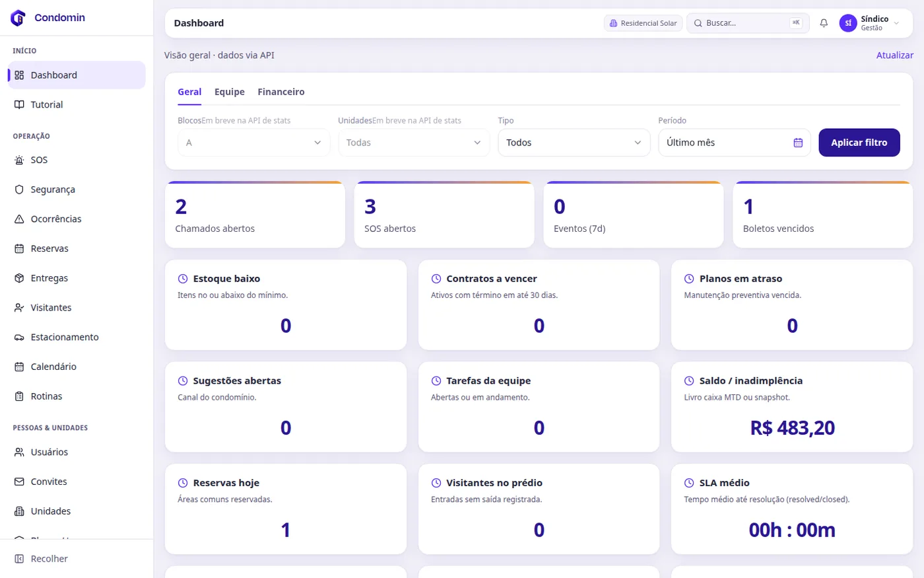Open Ocorrências in the sidebar
This screenshot has width=924, height=578.
77,219
